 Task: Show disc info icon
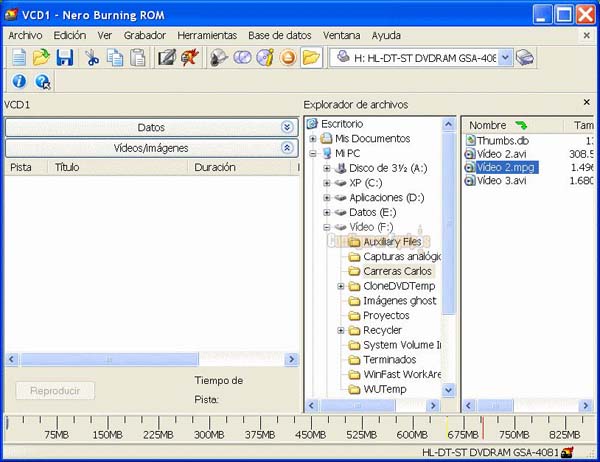[265, 58]
